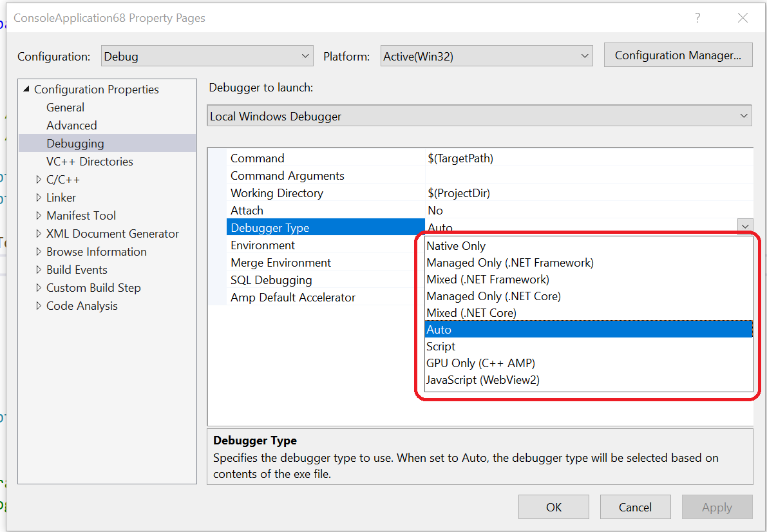
Task: Click the Command Arguments value field
Action: 589,175
